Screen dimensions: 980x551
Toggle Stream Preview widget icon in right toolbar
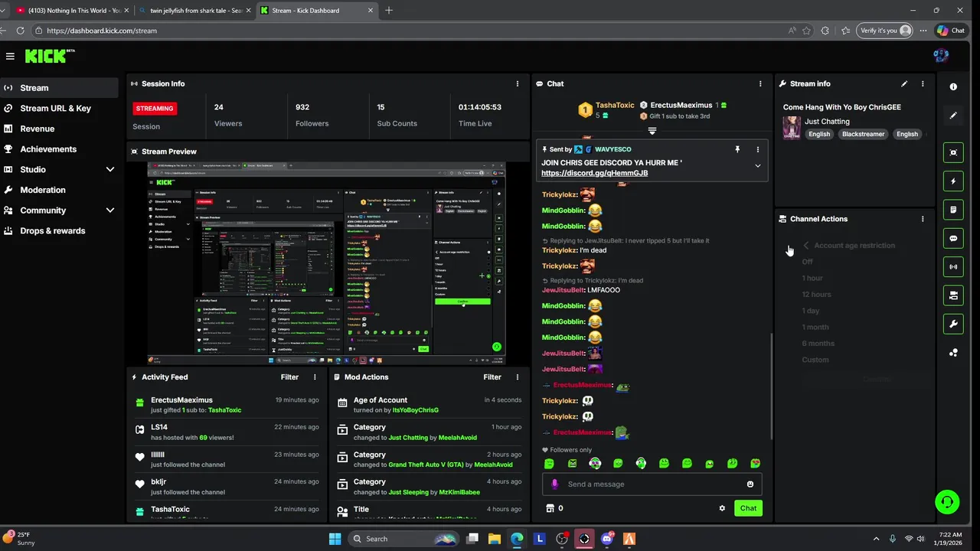pyautogui.click(x=953, y=152)
